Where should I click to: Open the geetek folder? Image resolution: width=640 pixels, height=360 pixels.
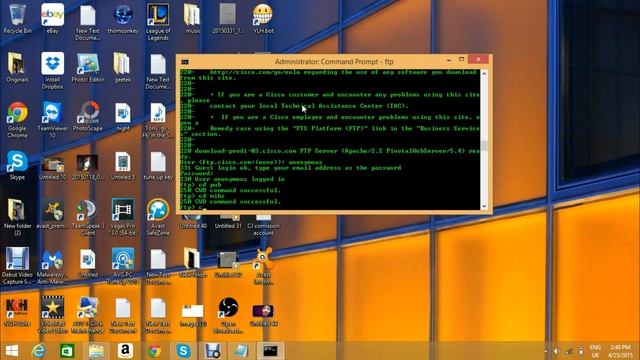coord(123,68)
